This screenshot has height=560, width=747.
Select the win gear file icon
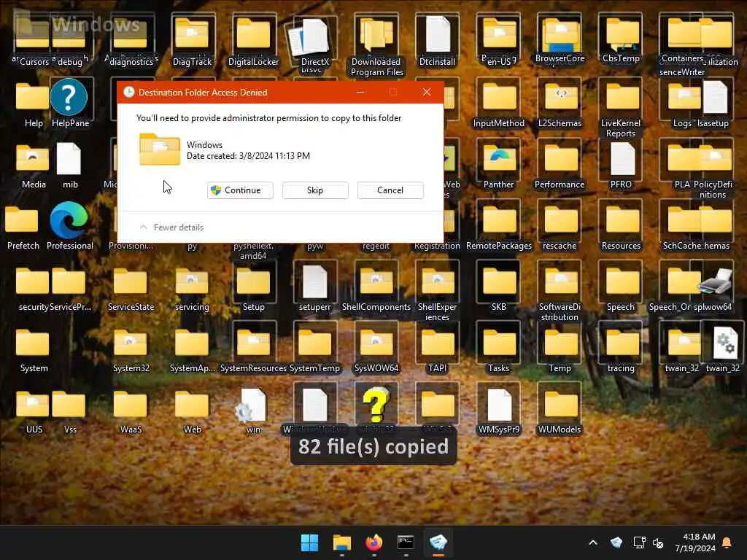pyautogui.click(x=252, y=405)
